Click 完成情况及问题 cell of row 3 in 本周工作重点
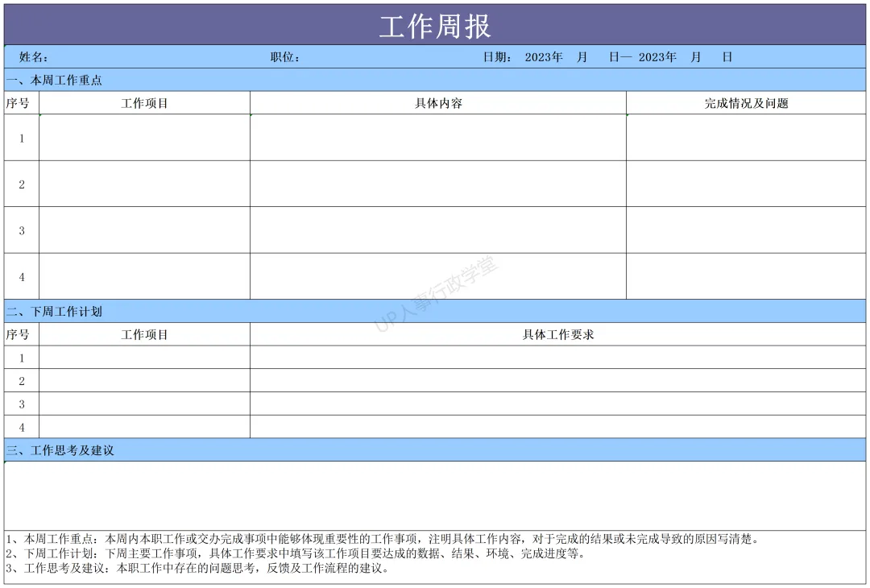870x588 pixels. (x=746, y=230)
